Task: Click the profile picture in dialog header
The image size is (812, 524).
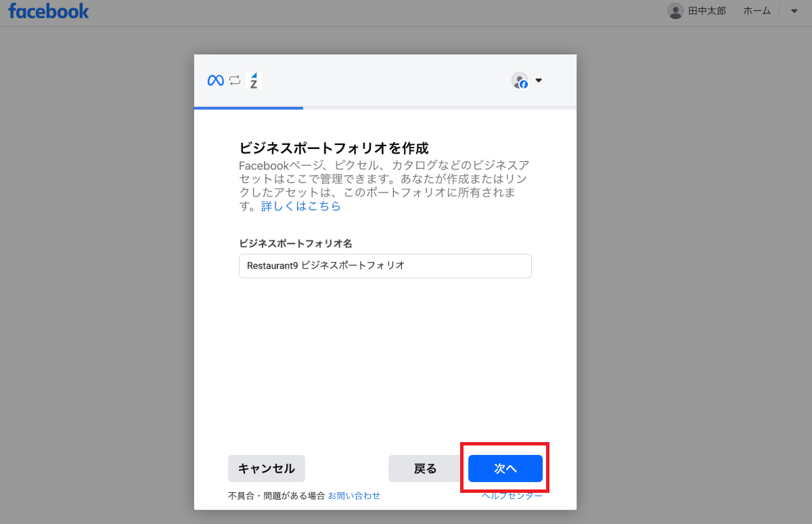Action: coord(519,81)
